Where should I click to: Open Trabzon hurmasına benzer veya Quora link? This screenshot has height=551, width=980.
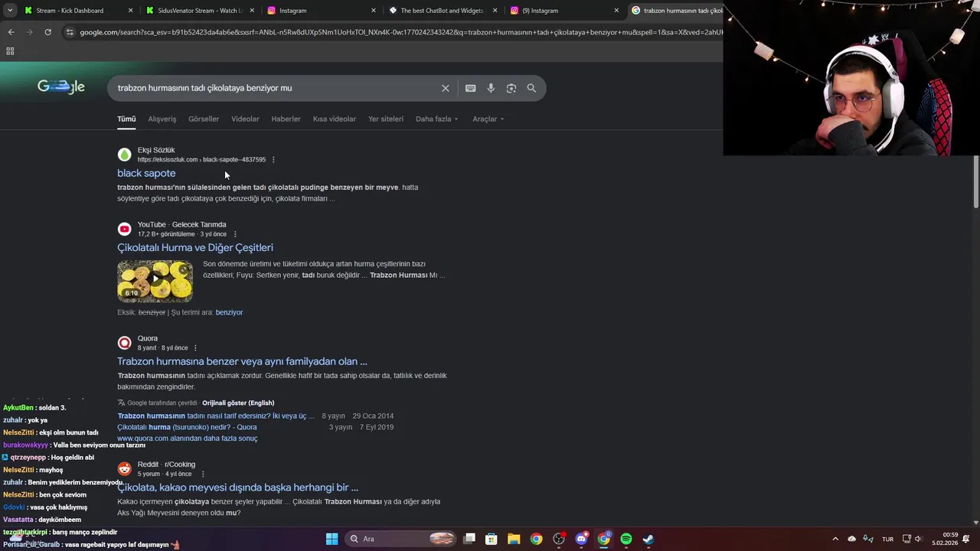242,361
